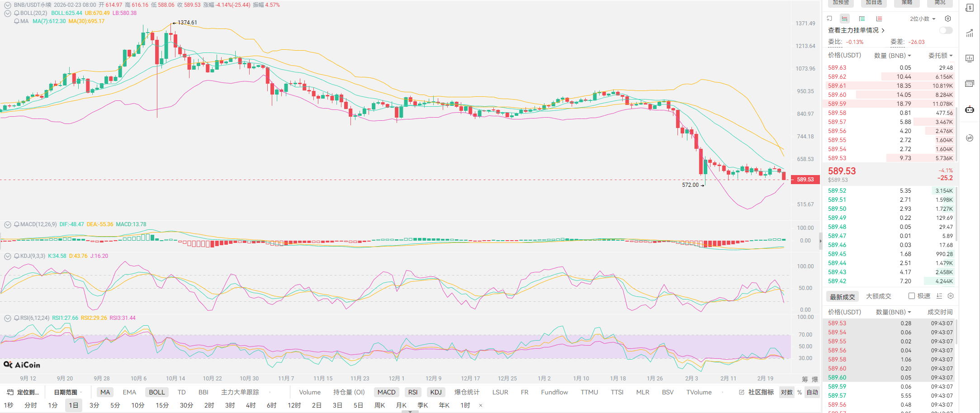
Task: Open the 2位小数 precision dropdown
Action: (x=923, y=19)
